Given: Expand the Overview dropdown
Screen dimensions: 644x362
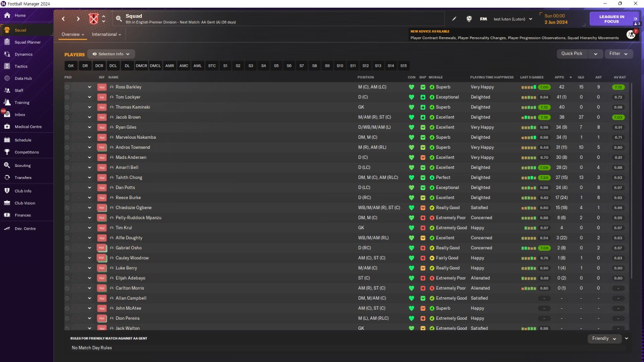Looking at the screenshot, I should tap(72, 35).
